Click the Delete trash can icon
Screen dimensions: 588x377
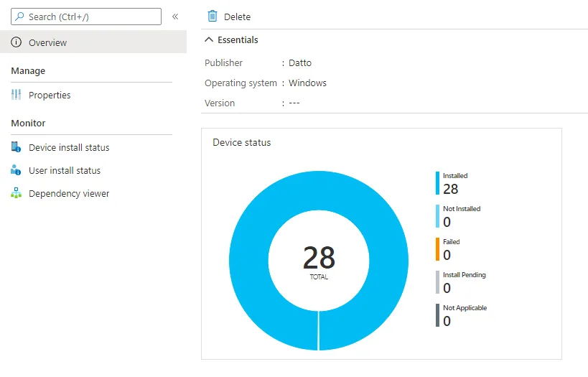point(213,16)
